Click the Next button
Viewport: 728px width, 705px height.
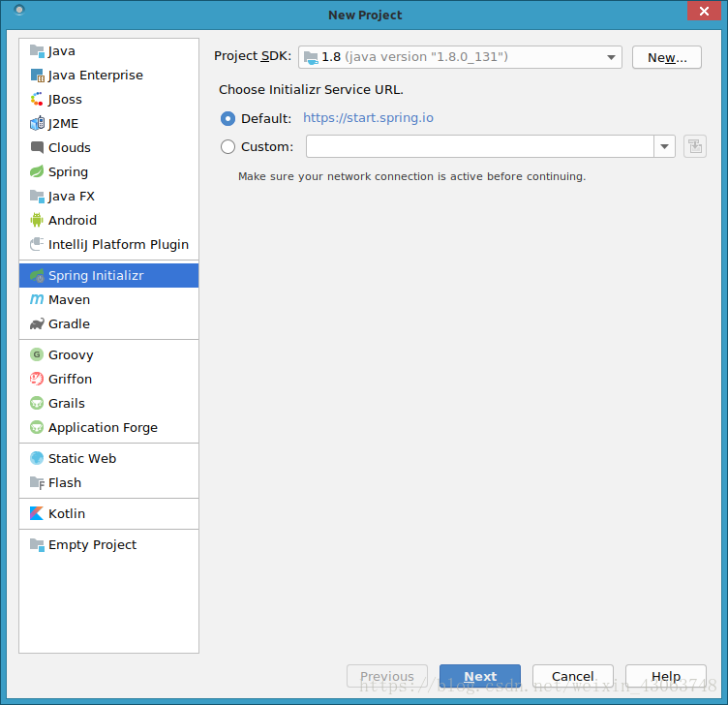pos(480,676)
